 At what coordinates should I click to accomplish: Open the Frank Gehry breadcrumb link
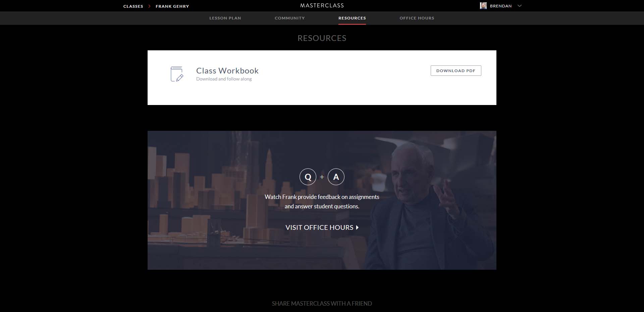coord(172,6)
